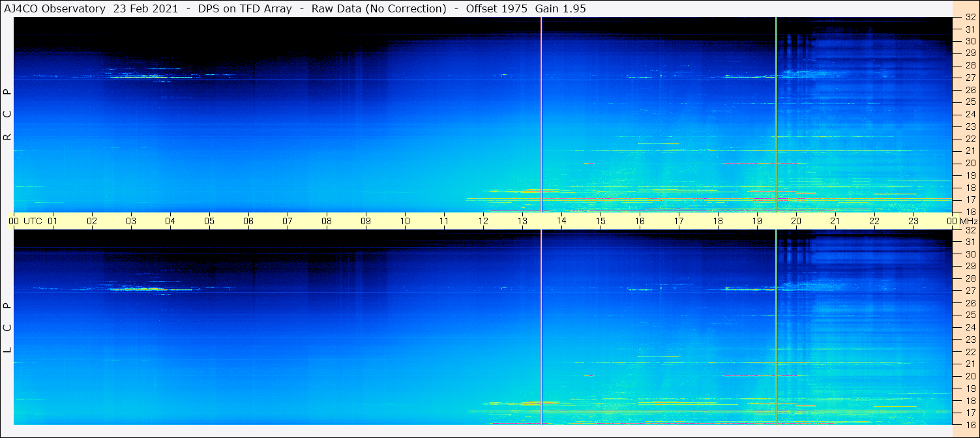980x438 pixels.
Task: Click the LCP vertical panel label
Action: 8,327
